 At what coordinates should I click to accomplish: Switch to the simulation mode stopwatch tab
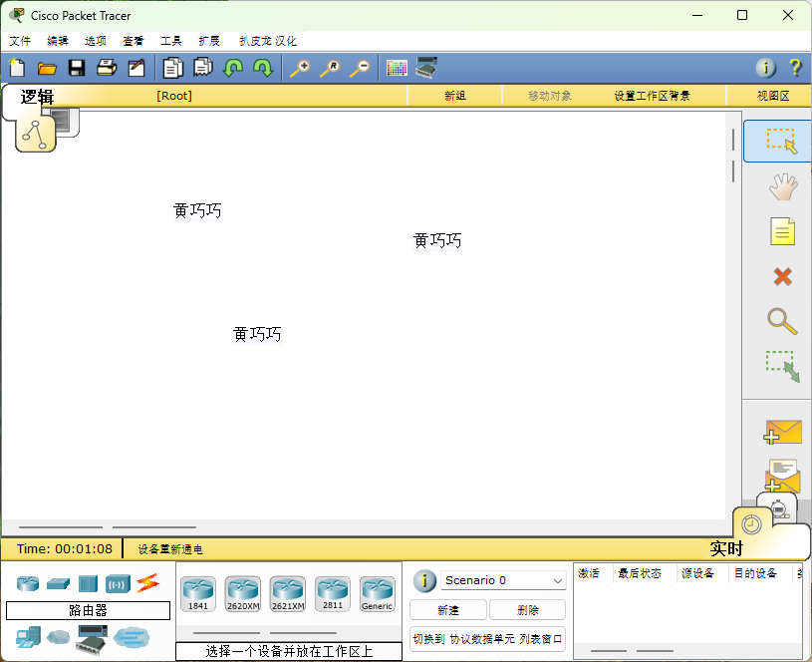[779, 510]
